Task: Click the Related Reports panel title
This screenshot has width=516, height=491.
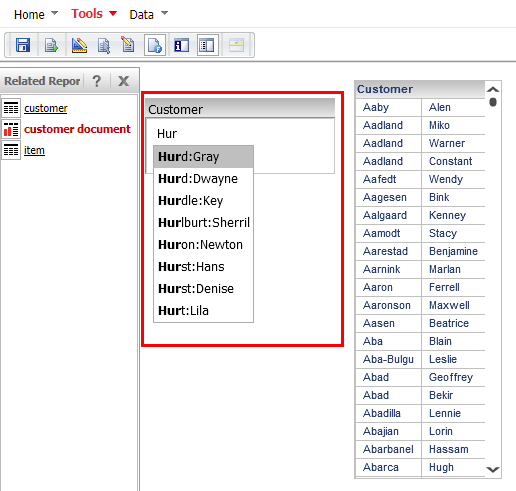Action: (42, 81)
